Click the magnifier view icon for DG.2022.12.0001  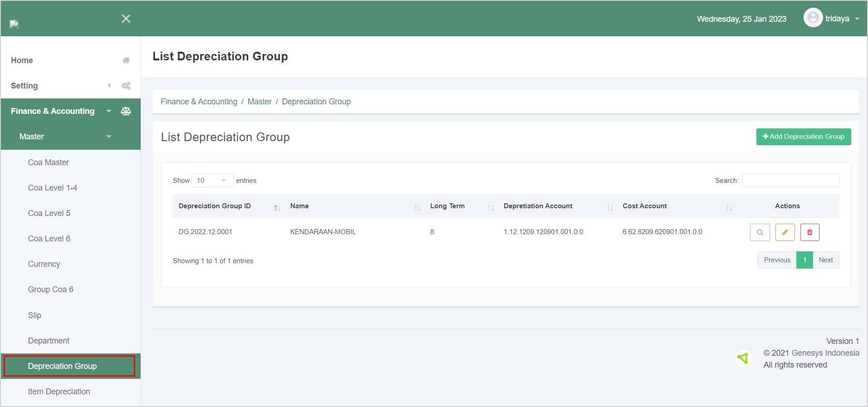pos(760,232)
